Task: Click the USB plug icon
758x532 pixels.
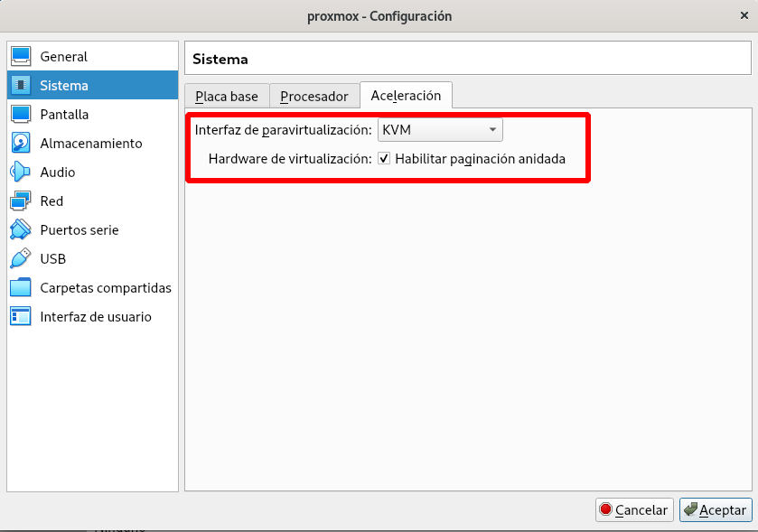Action: point(21,259)
